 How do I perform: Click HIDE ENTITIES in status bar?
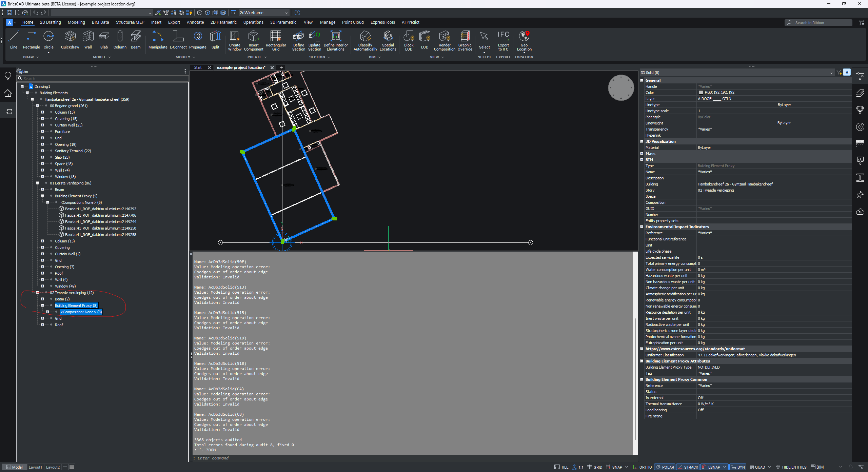pos(791,467)
